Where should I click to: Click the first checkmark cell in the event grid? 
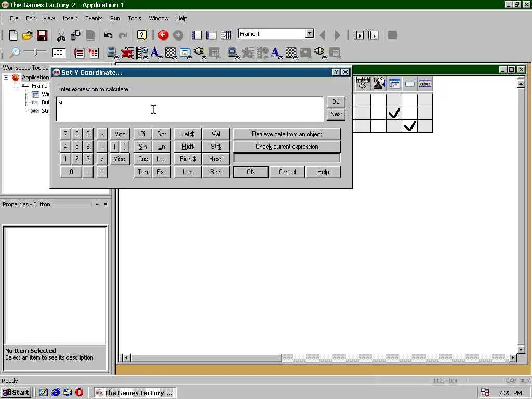click(x=394, y=113)
